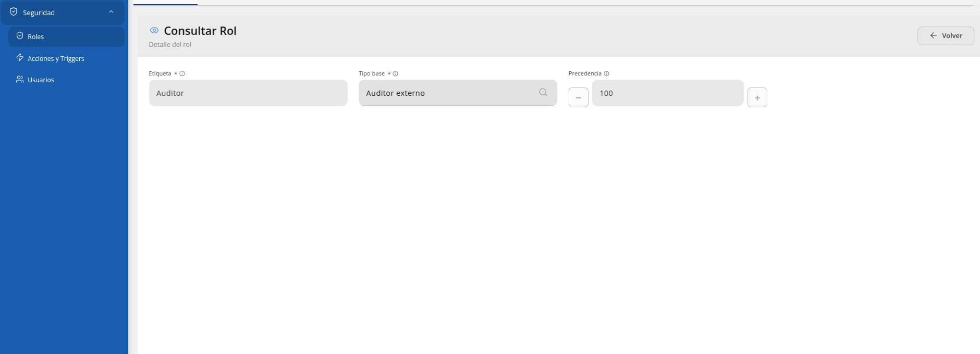Click the Precedencia value field showing 100
The height and width of the screenshot is (354, 980).
668,93
